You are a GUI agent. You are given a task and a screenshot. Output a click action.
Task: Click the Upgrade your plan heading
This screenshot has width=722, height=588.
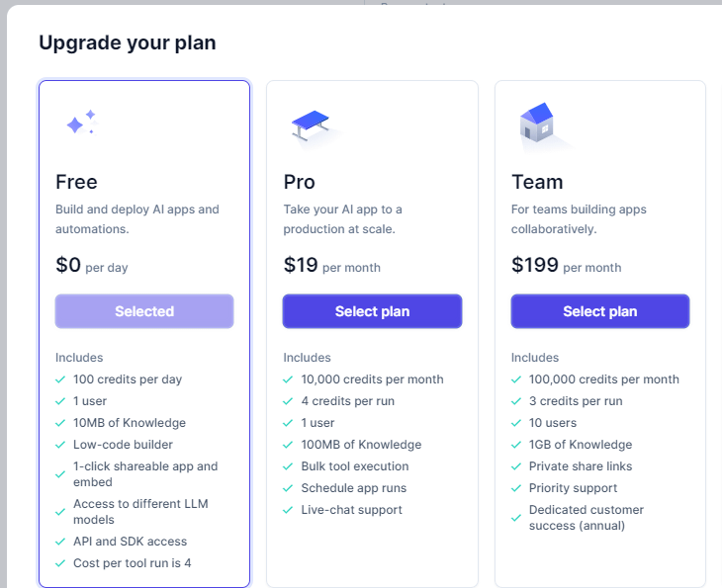(x=127, y=42)
